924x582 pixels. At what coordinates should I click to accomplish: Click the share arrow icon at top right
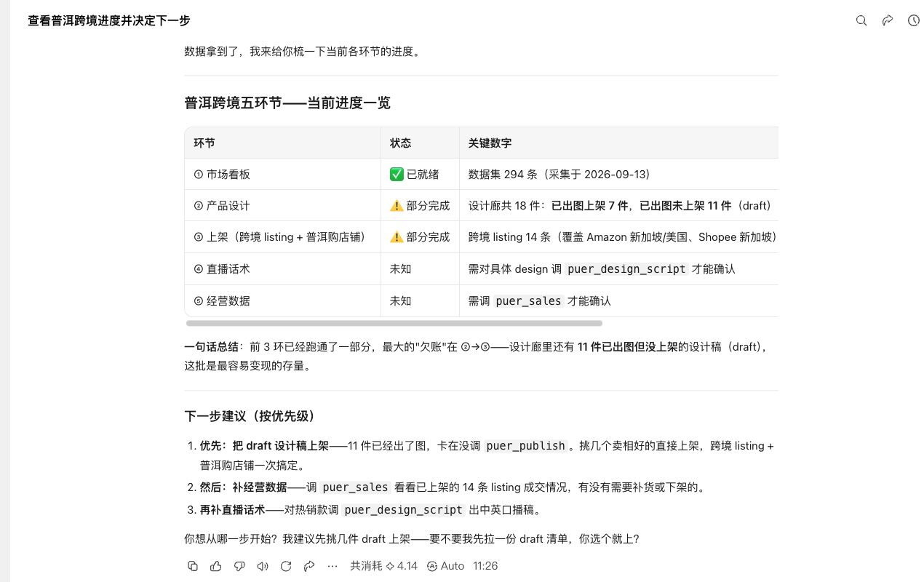[888, 20]
